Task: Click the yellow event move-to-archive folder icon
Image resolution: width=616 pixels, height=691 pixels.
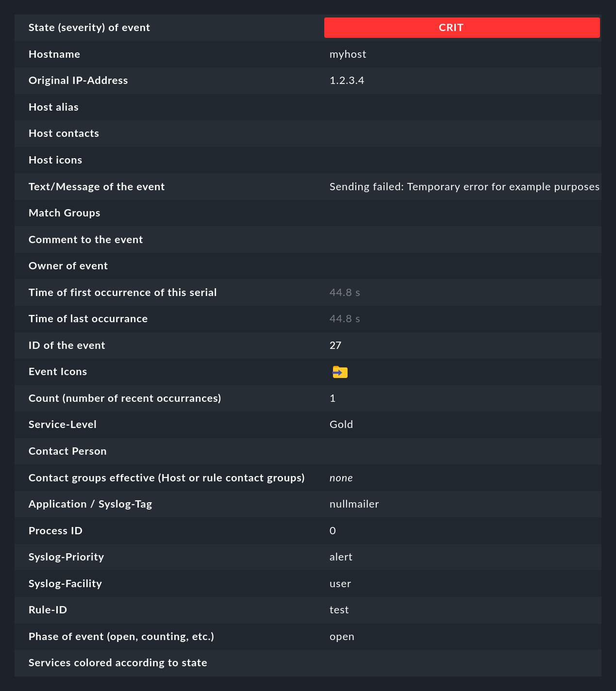Action: (x=339, y=372)
